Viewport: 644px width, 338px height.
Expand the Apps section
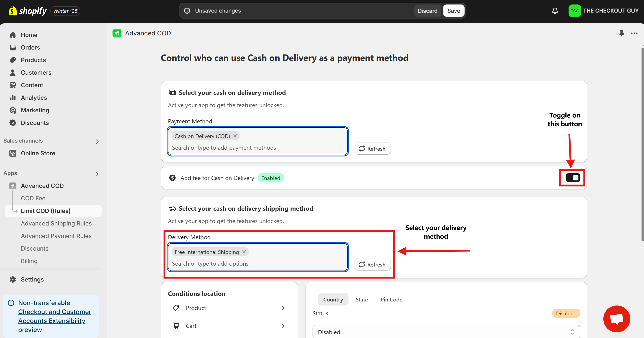[97, 174]
